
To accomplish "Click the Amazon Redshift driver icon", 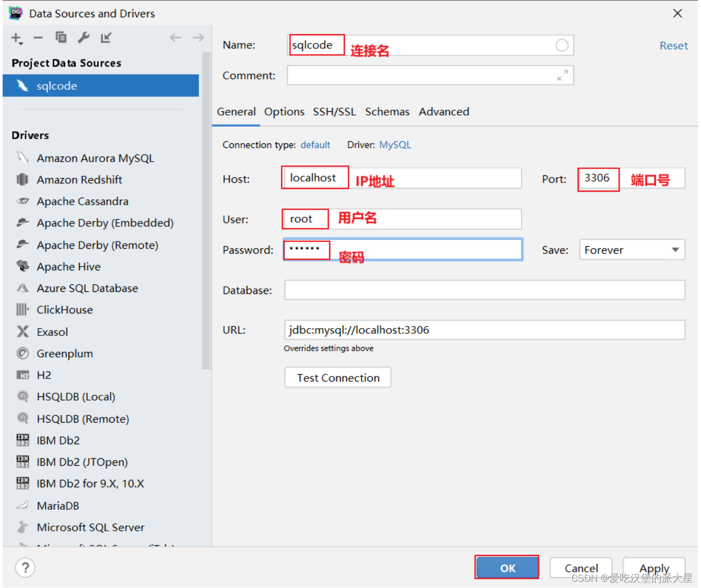I will pos(23,180).
